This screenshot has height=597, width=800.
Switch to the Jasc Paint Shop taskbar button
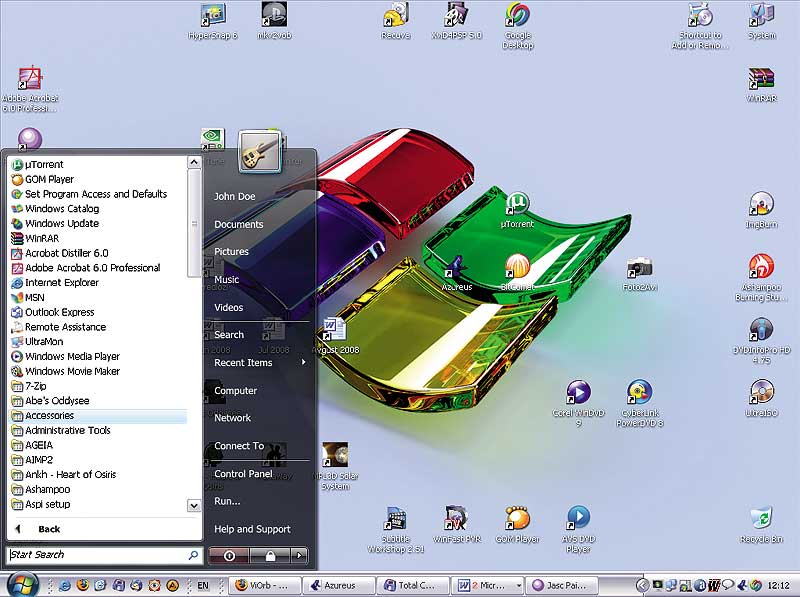point(564,585)
